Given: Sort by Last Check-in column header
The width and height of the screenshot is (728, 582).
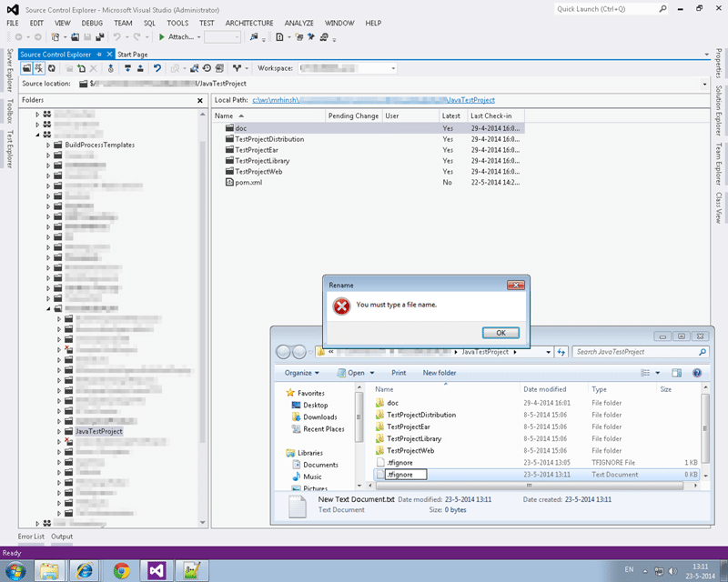Looking at the screenshot, I should pyautogui.click(x=495, y=116).
